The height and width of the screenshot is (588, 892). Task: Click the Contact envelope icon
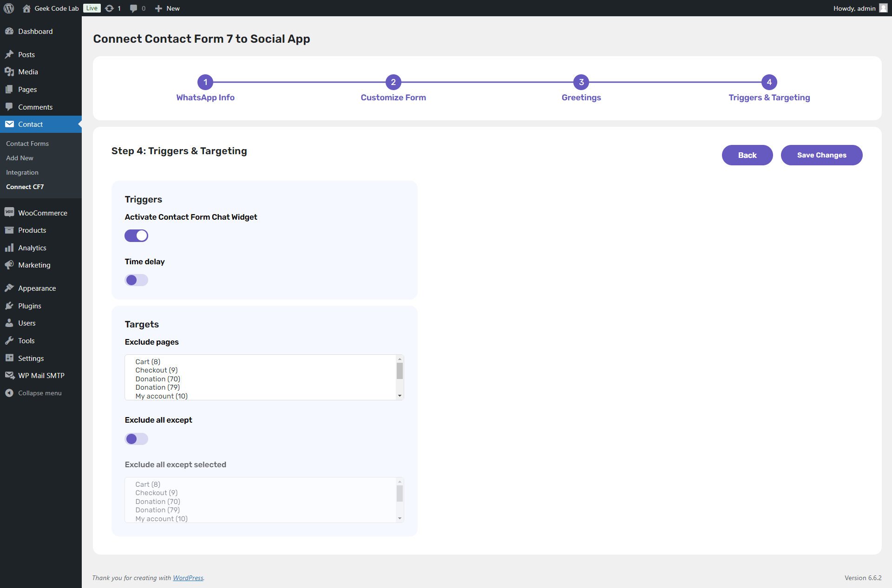click(9, 124)
